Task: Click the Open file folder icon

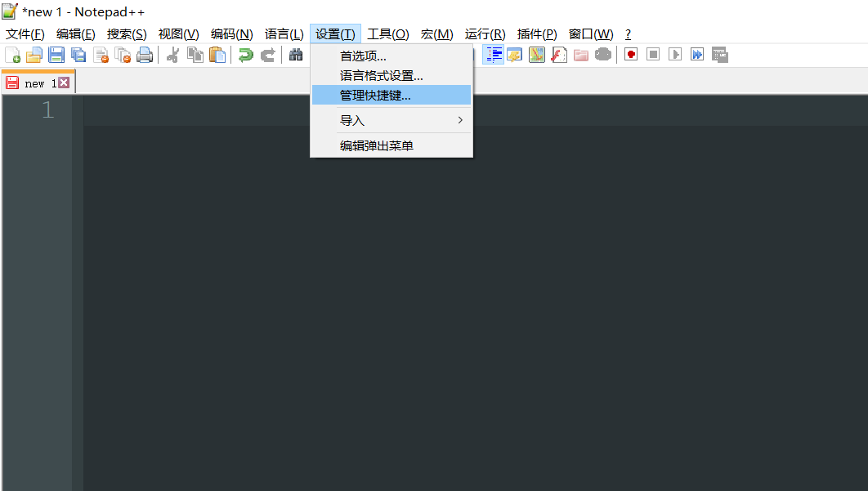Action: tap(34, 55)
